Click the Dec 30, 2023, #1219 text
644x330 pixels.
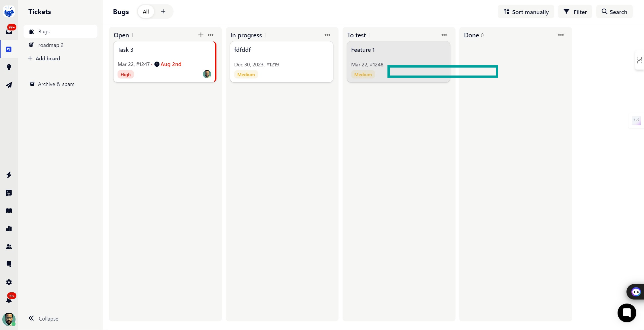click(256, 65)
